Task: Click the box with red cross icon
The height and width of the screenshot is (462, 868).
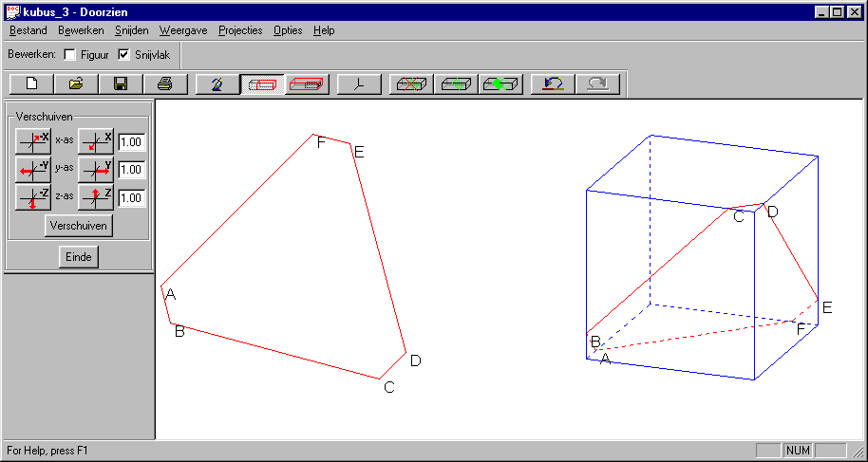Action: click(412, 84)
